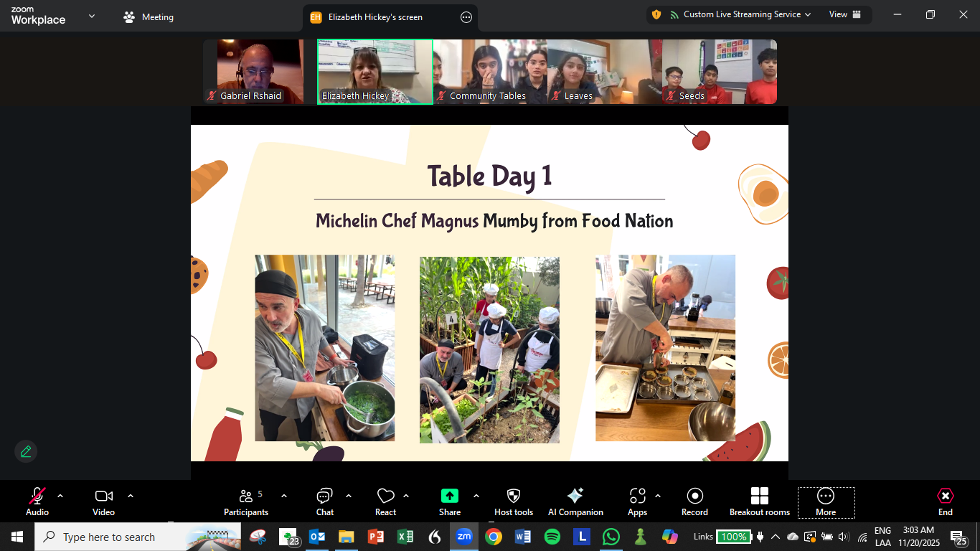Click the End meeting button
Image resolution: width=980 pixels, height=551 pixels.
pyautogui.click(x=946, y=501)
